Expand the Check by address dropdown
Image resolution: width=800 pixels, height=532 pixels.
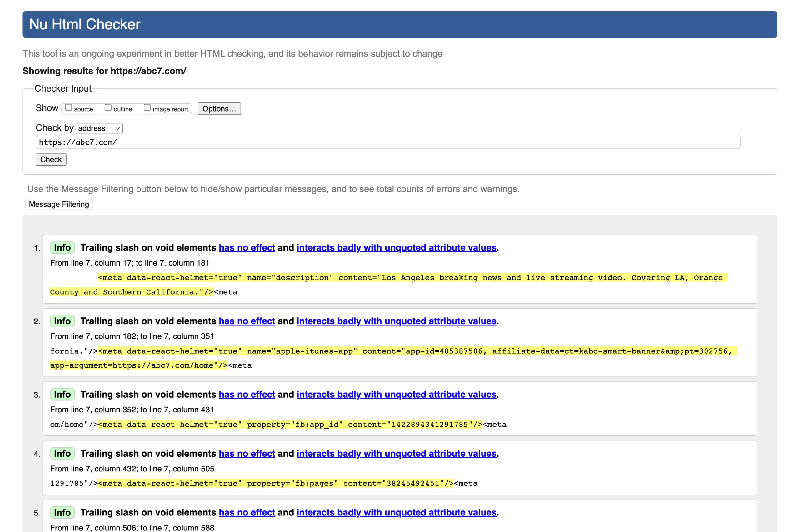pyautogui.click(x=99, y=128)
